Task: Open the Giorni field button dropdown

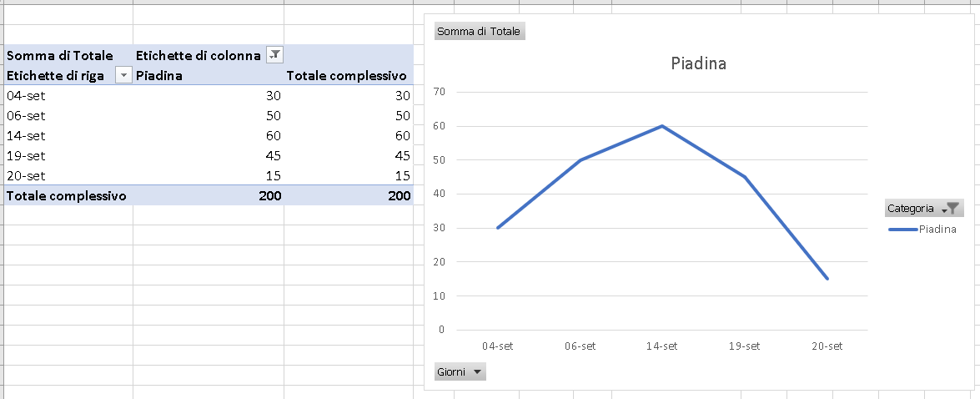Action: point(460,372)
